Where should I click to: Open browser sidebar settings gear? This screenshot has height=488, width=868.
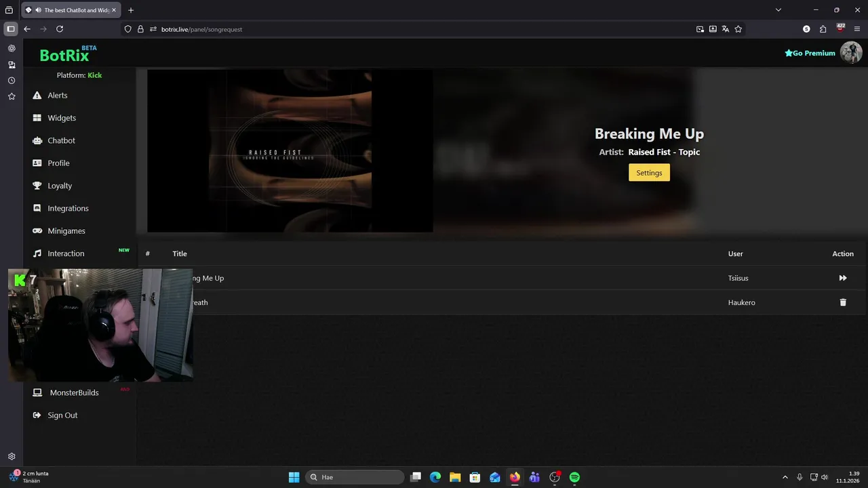click(x=12, y=457)
